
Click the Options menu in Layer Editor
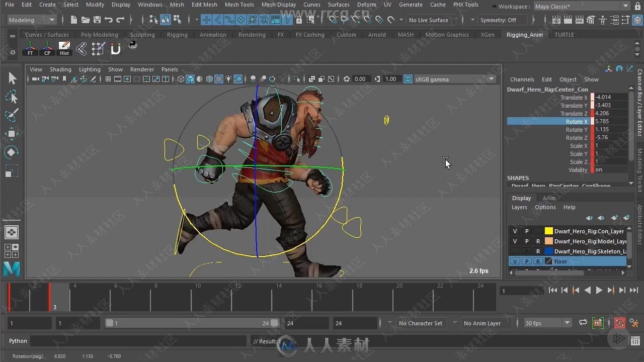[x=545, y=207]
